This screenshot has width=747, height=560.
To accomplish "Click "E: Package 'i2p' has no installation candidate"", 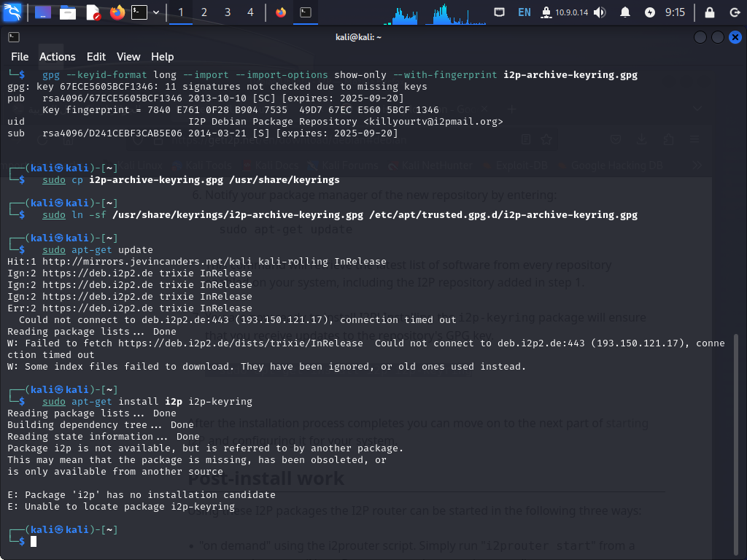I will [142, 495].
